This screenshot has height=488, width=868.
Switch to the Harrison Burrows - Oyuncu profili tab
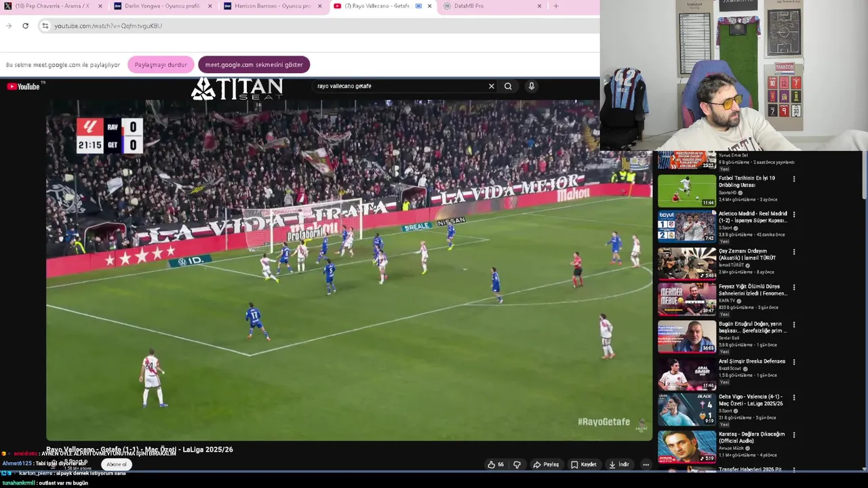[x=273, y=6]
